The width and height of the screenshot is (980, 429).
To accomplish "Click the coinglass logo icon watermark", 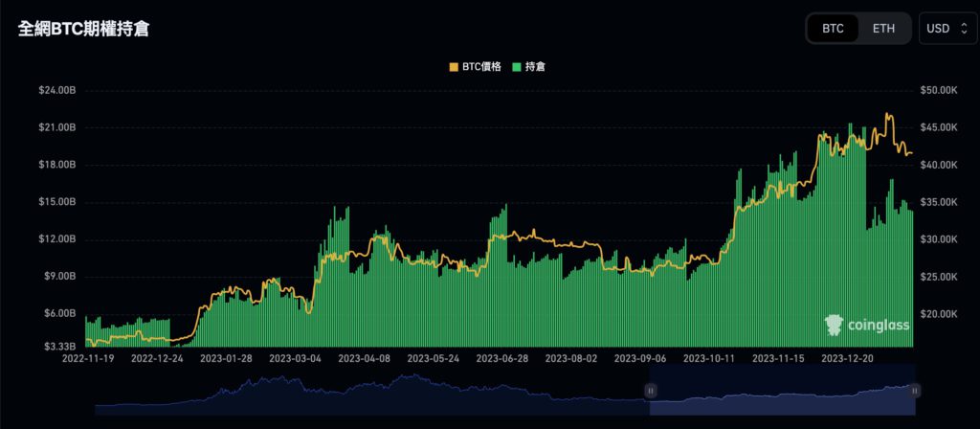I will [833, 327].
